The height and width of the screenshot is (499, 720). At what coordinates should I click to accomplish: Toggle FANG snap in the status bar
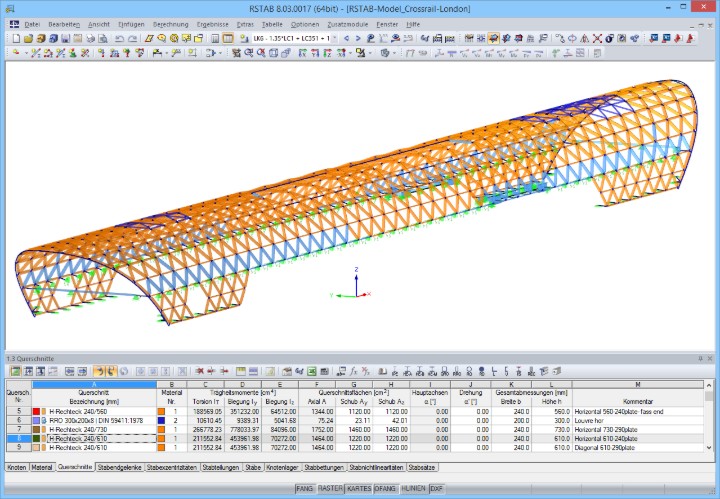click(304, 489)
